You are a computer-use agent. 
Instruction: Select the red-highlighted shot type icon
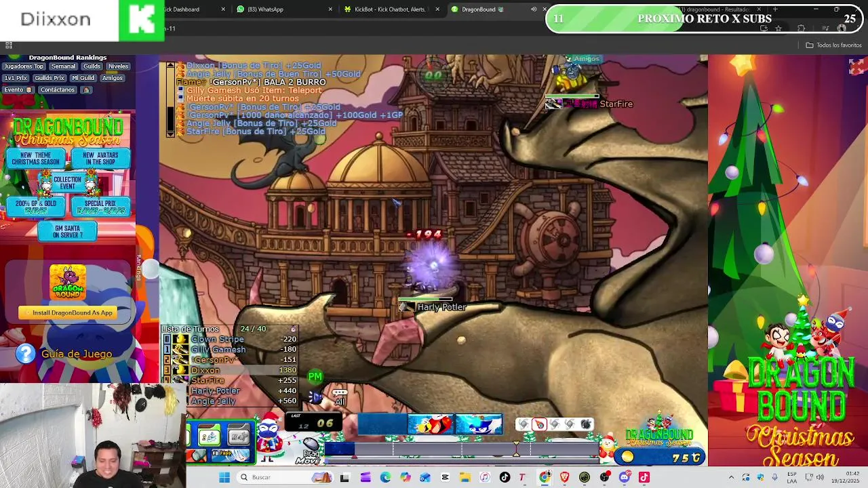pyautogui.click(x=539, y=424)
